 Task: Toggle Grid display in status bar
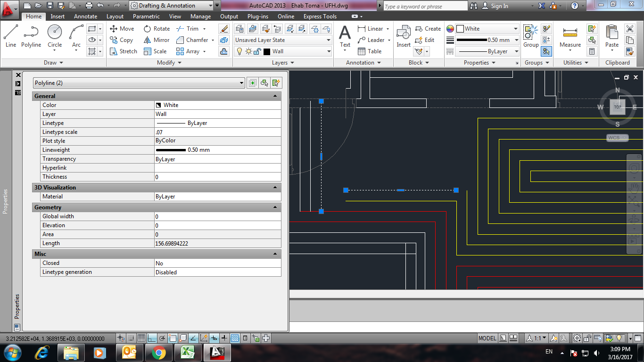tap(140, 338)
